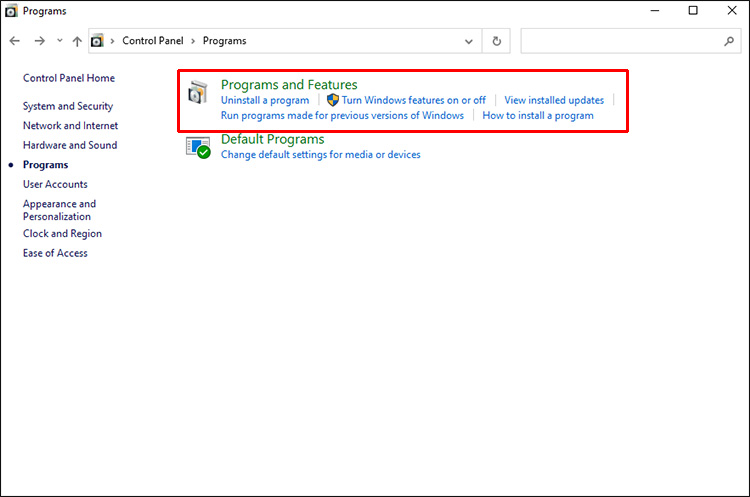Click the Programs and Features icon

pyautogui.click(x=198, y=92)
